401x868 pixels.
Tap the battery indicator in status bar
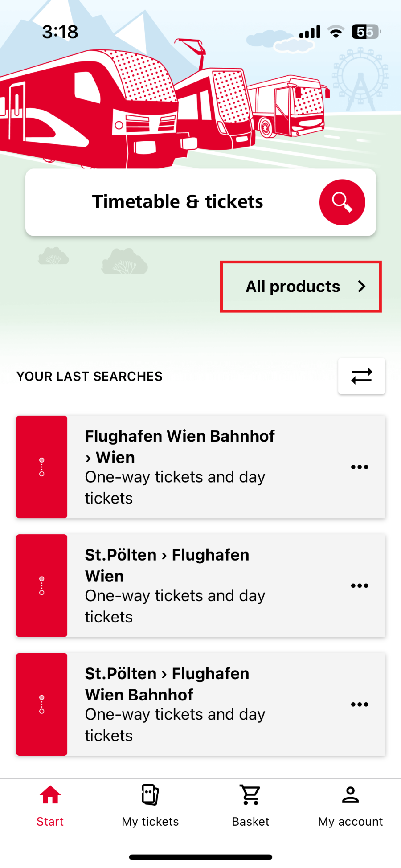(x=366, y=32)
